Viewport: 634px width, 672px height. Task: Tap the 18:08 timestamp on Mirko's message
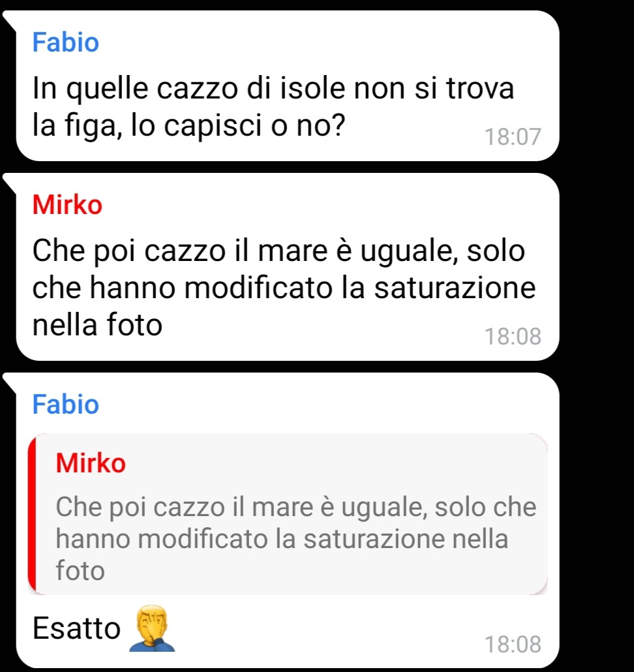[513, 336]
